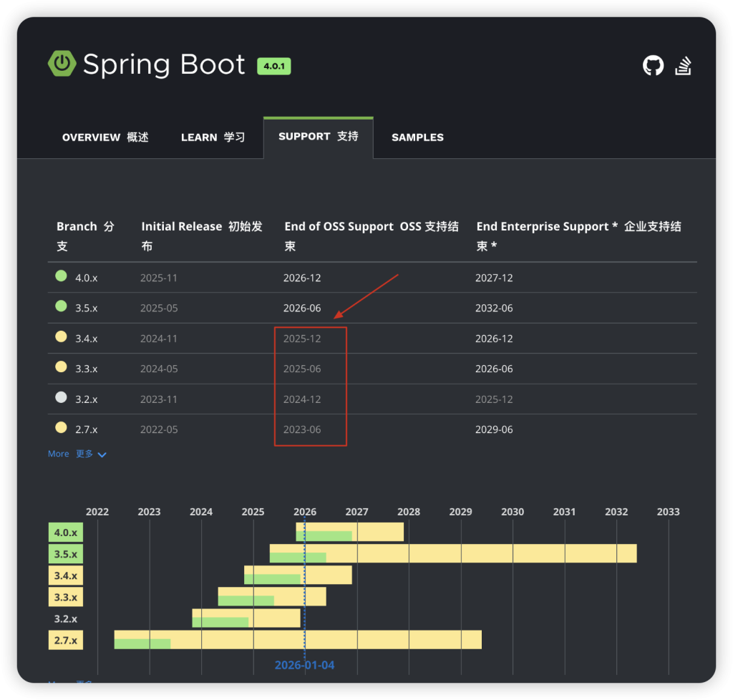Toggle the 3.4.x branch chip in the chart
This screenshot has height=700, width=733.
coord(65,575)
